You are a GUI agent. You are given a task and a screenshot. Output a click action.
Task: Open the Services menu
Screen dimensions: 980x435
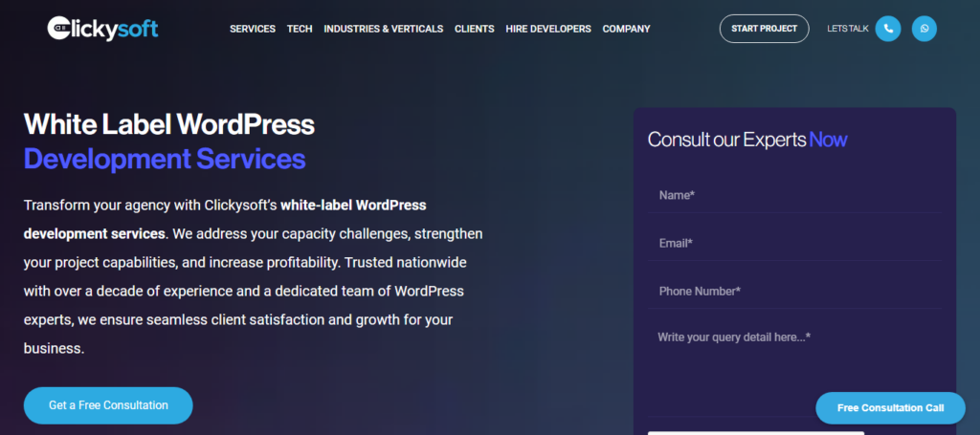[253, 29]
